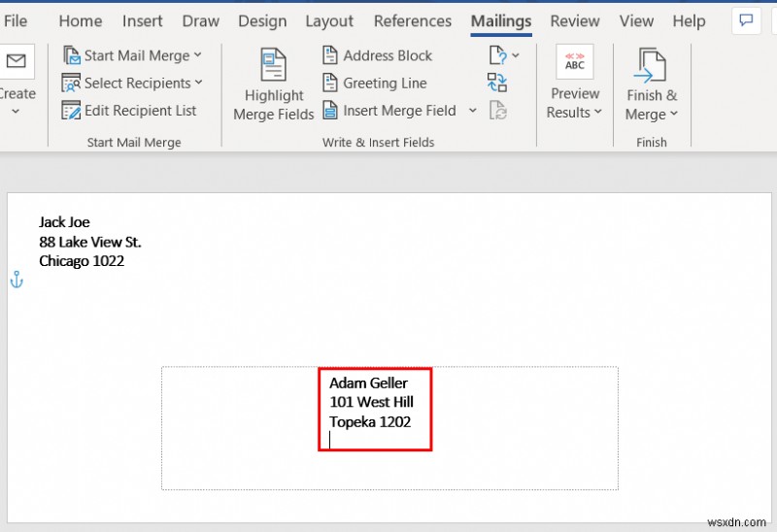The height and width of the screenshot is (532, 777).
Task: Click the Highlight Merge Fields document icon
Action: pos(274,64)
